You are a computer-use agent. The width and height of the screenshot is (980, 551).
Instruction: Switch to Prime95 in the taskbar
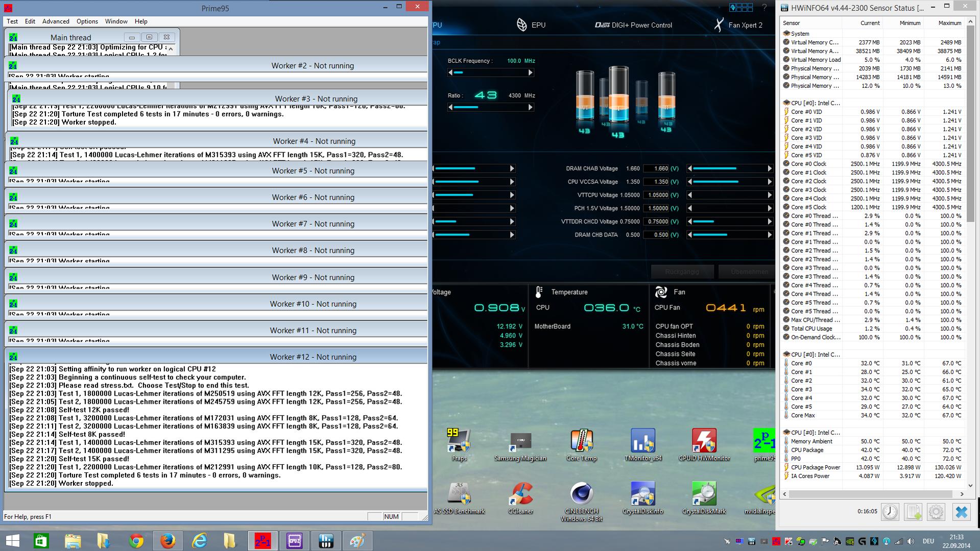tap(262, 541)
